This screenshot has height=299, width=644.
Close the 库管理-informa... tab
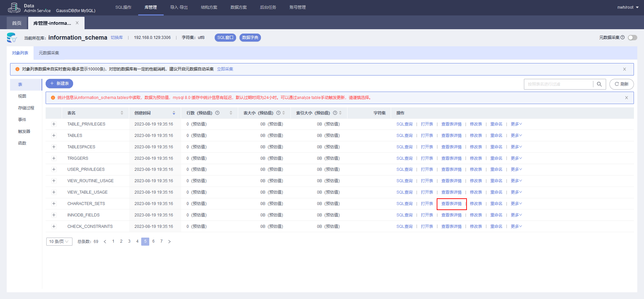click(x=77, y=23)
